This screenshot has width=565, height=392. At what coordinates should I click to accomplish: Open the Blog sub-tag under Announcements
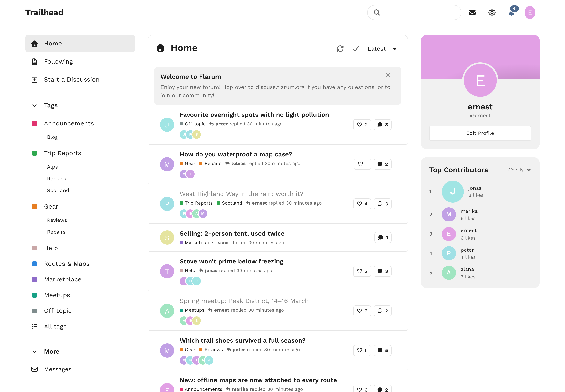pos(52,137)
